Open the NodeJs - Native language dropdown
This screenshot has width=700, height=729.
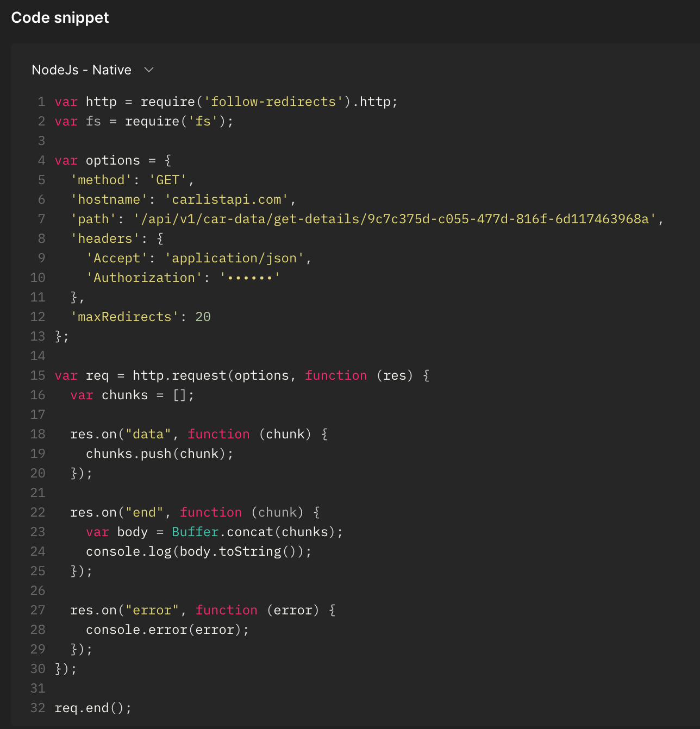[82, 70]
